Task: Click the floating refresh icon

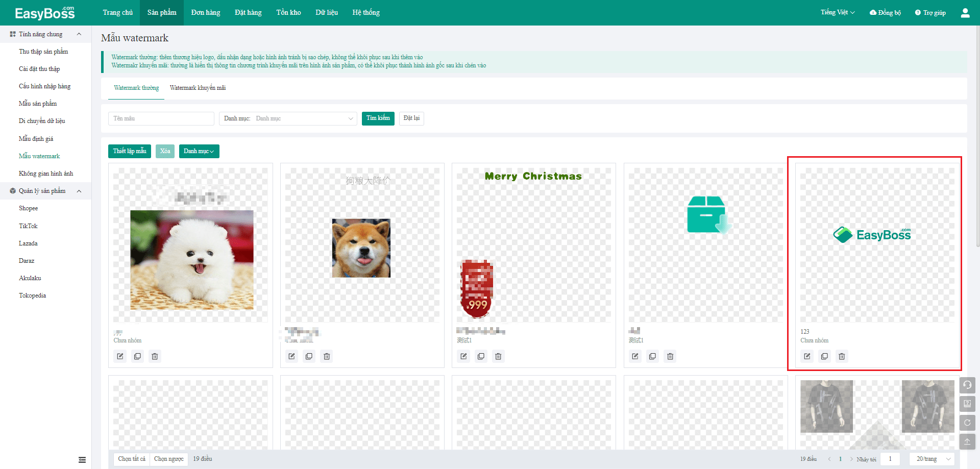Action: (x=967, y=423)
